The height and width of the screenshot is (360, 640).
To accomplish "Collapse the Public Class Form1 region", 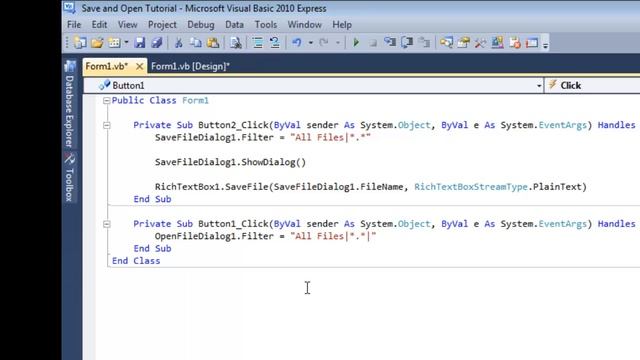I will click(x=107, y=100).
